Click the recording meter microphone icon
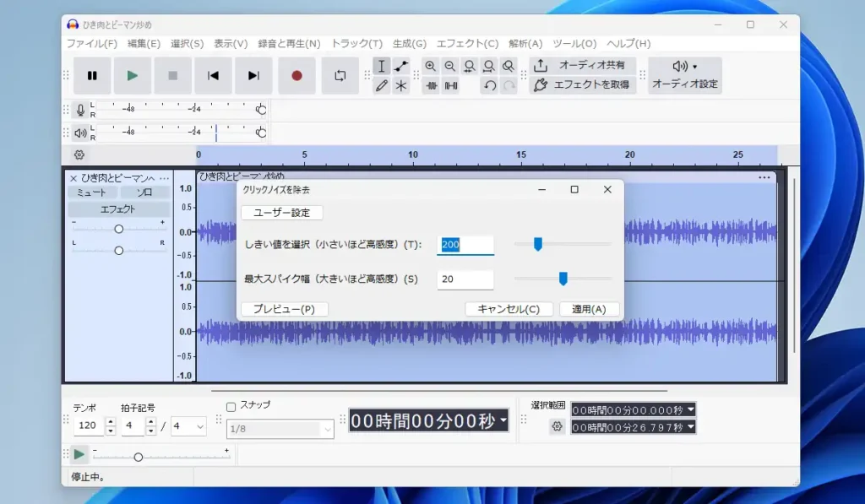The image size is (865, 504). 80,110
